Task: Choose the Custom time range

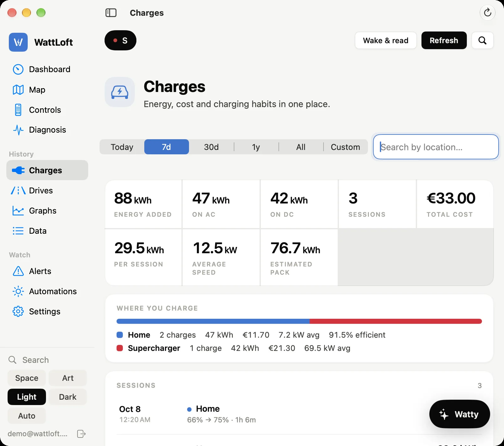Action: (x=346, y=147)
